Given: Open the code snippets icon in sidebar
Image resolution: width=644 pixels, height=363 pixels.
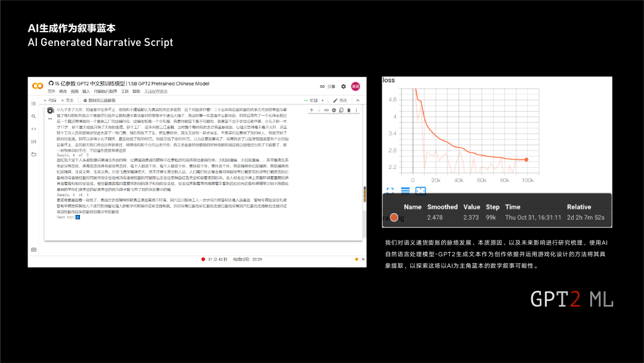Looking at the screenshot, I should click(33, 129).
